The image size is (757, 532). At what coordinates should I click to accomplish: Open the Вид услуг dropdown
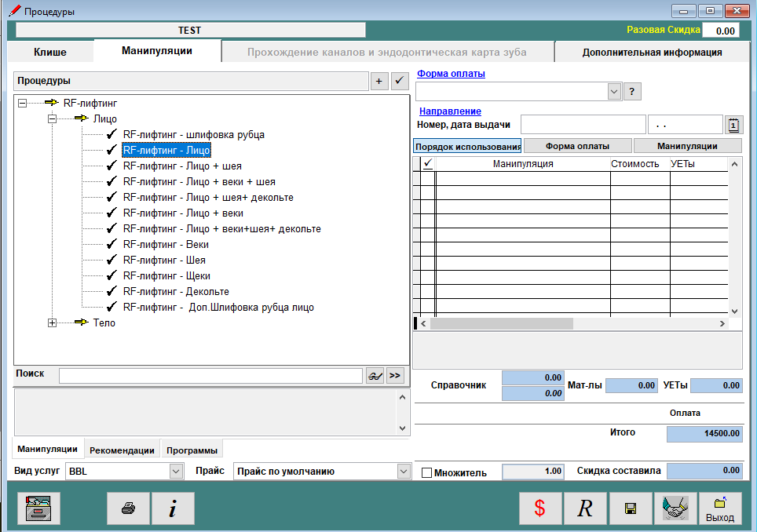click(176, 471)
